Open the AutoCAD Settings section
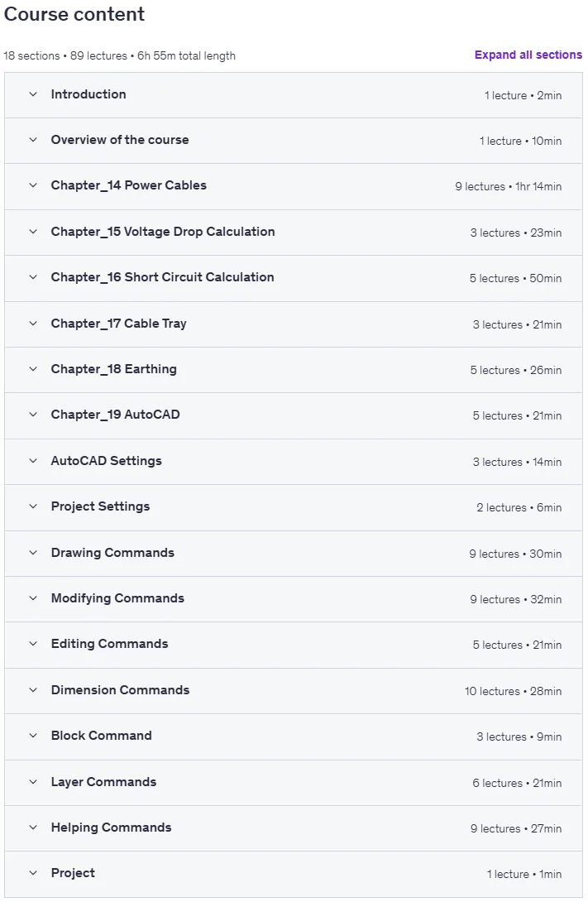This screenshot has width=588, height=902. pos(293,462)
